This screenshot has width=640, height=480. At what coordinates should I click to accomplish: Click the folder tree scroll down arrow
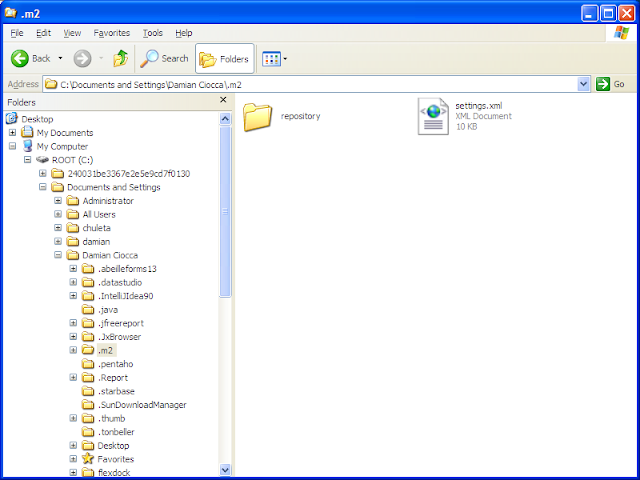(x=225, y=470)
